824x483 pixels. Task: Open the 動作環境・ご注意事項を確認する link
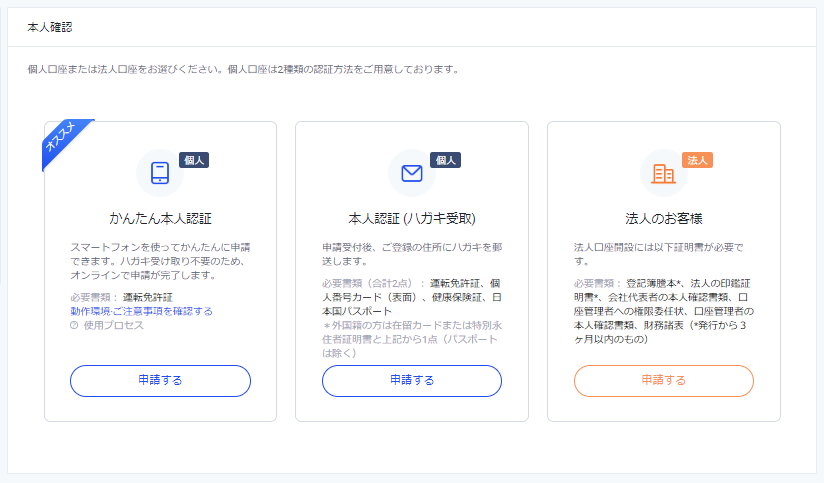click(141, 311)
